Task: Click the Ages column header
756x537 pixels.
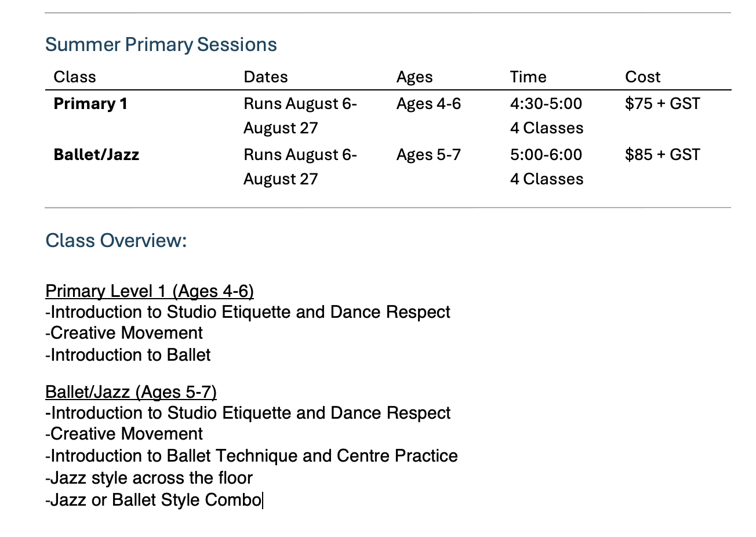Action: (415, 77)
